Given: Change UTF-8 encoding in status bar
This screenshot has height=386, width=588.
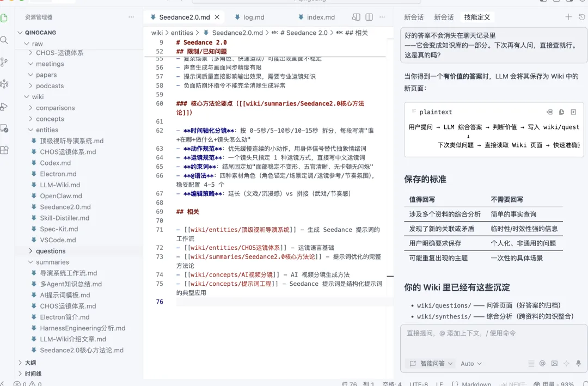Looking at the screenshot, I should [419, 384].
